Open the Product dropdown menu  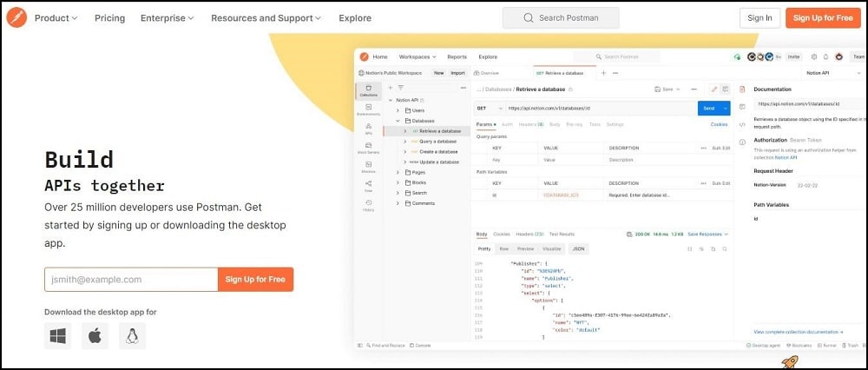[56, 18]
